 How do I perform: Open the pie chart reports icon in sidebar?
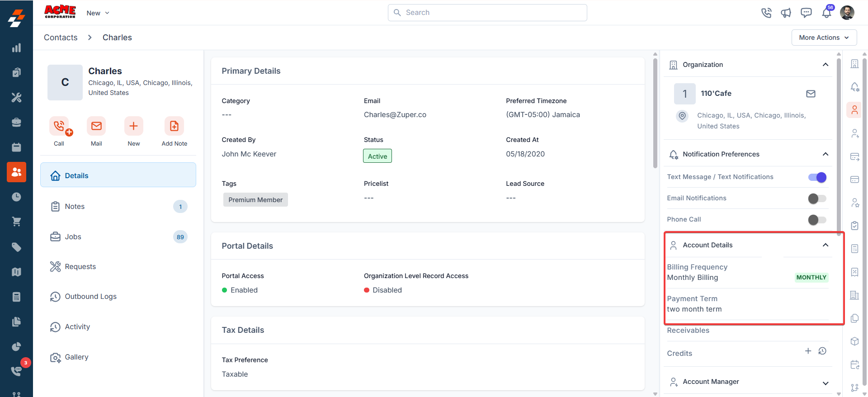pyautogui.click(x=16, y=346)
